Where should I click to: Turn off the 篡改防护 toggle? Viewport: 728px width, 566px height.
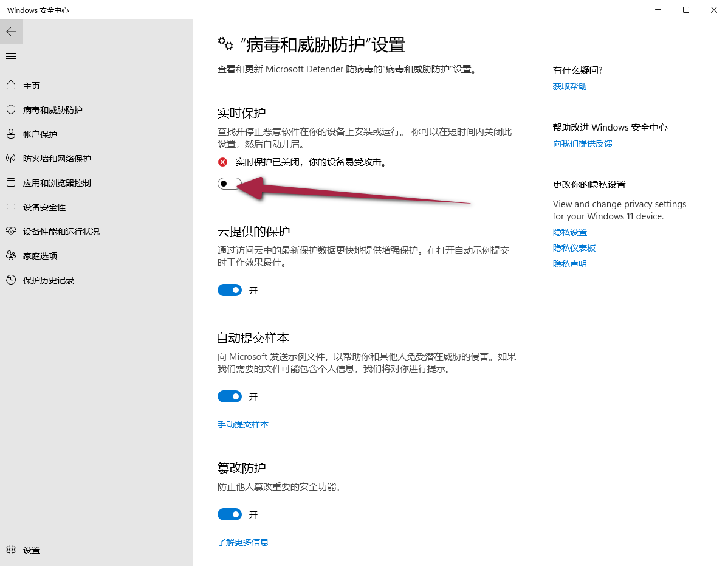[230, 515]
